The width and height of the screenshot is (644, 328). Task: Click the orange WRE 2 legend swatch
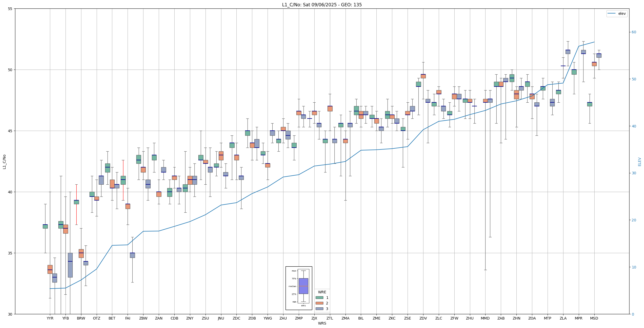coord(319,303)
